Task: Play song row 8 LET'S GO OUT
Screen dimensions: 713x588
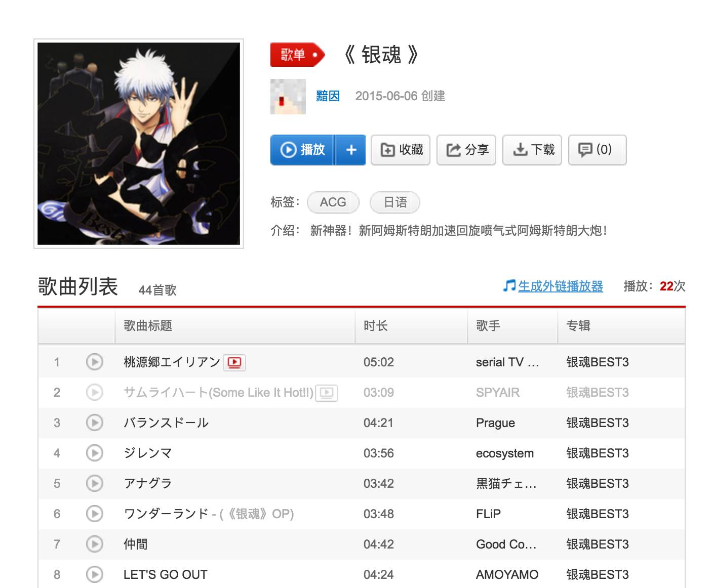Action: tap(94, 574)
